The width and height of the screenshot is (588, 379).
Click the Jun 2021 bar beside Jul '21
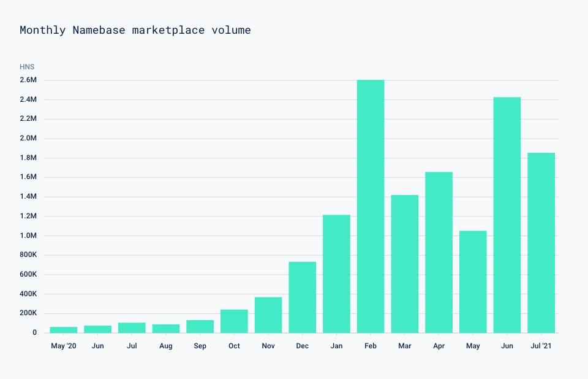pos(507,215)
